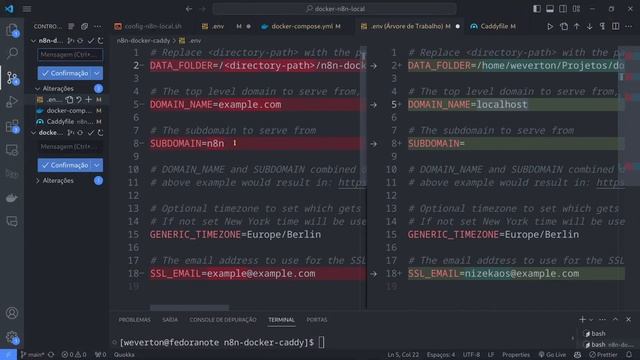Click horizontal scrollbar of left diff editor

click(x=189, y=308)
